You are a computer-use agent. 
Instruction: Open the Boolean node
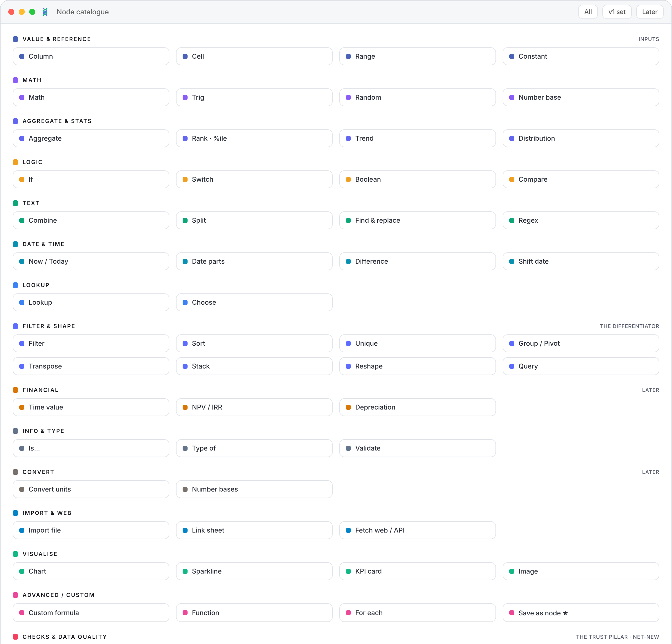(417, 179)
